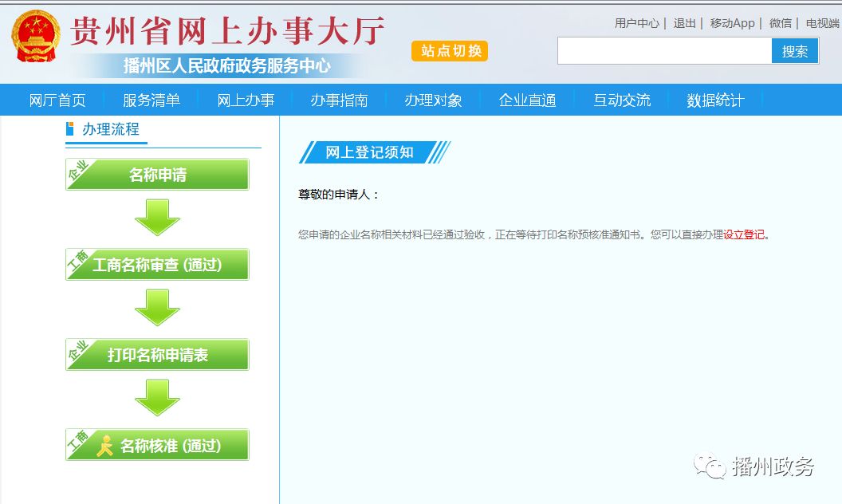This screenshot has width=842, height=504.
Task: Open the 用户中心 link
Action: click(x=636, y=23)
